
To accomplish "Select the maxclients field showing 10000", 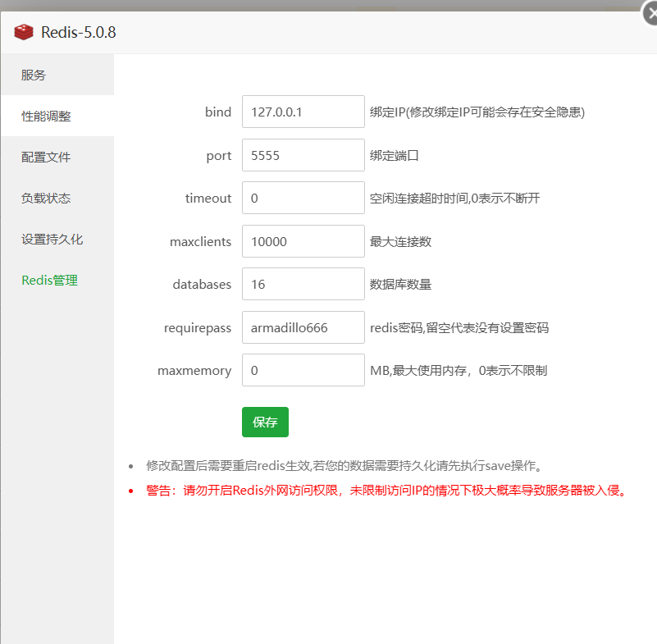I will 303,242.
